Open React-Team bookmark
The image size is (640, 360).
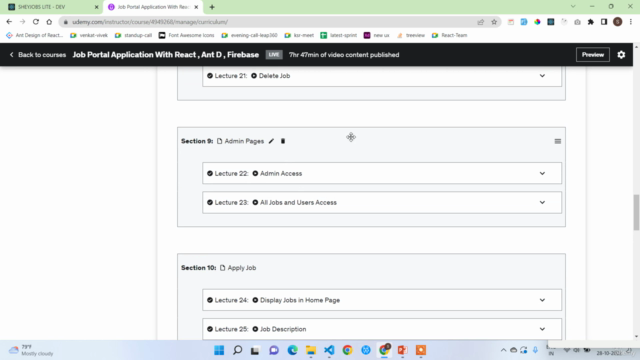(x=449, y=36)
